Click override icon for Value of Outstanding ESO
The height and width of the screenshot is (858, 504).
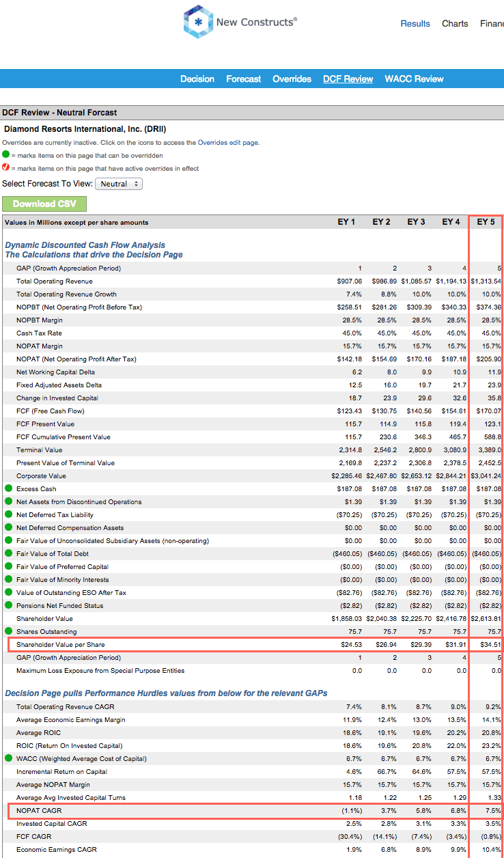point(8,592)
